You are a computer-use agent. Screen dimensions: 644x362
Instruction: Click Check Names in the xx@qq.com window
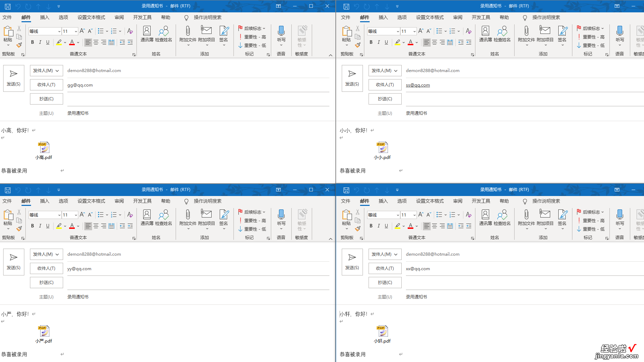(502, 218)
